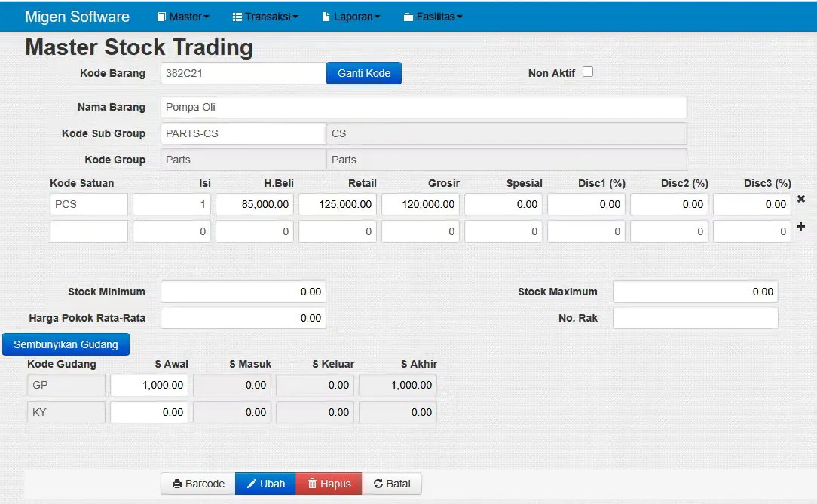The image size is (817, 504).
Task: Click the KY warehouse code field
Action: point(66,412)
